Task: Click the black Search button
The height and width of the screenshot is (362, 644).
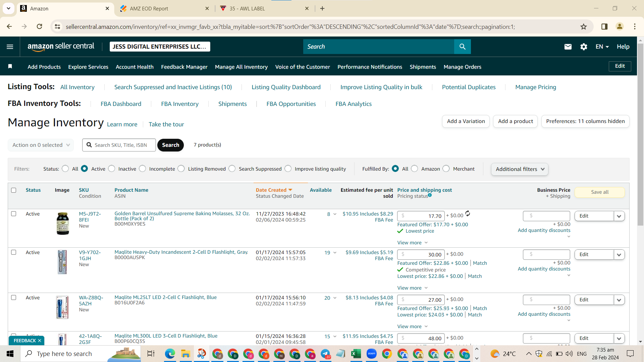Action: 170,145
